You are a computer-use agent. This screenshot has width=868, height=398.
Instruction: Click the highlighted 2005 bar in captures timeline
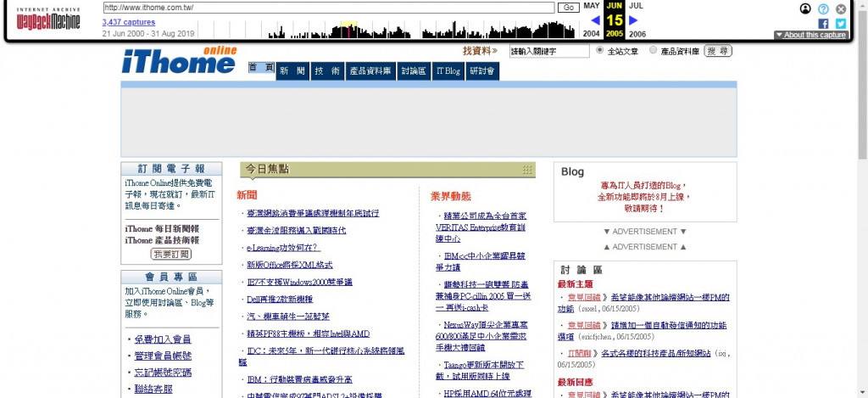pyautogui.click(x=348, y=30)
